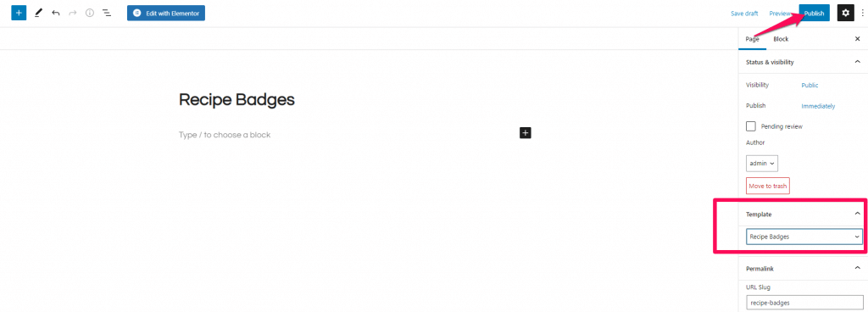Click the Public visibility link
The width and height of the screenshot is (868, 312).
pyautogui.click(x=810, y=85)
